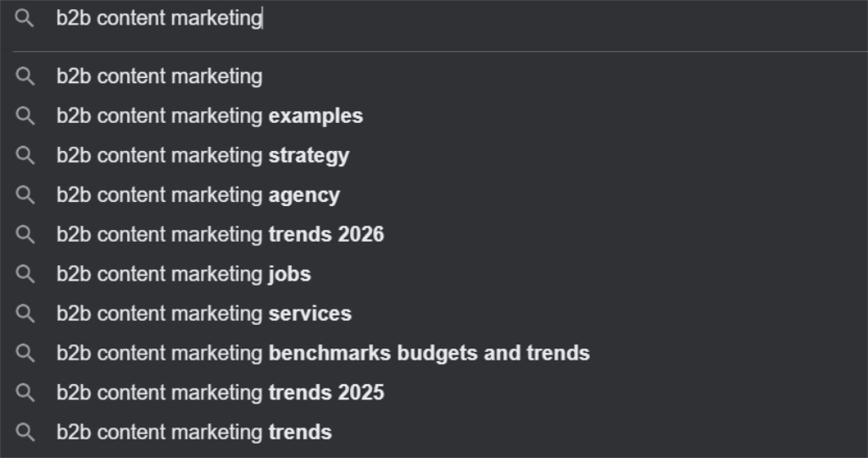Click the search icon in the search box
Viewport: 868px width, 458px height.
pos(25,18)
